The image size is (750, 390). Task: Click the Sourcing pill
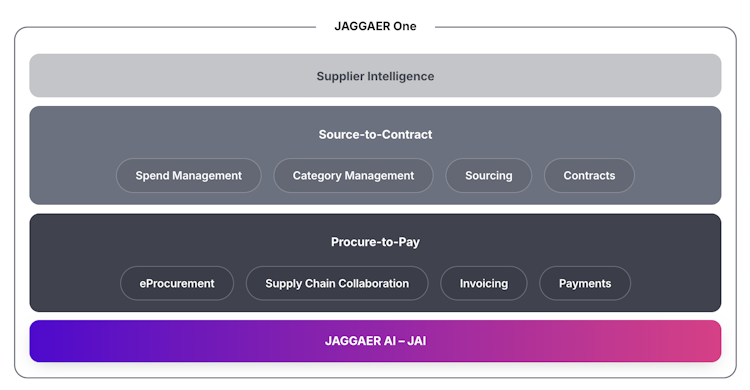(488, 176)
